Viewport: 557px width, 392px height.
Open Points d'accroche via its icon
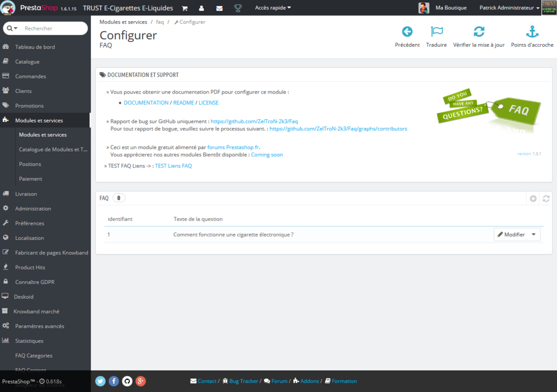pyautogui.click(x=532, y=32)
